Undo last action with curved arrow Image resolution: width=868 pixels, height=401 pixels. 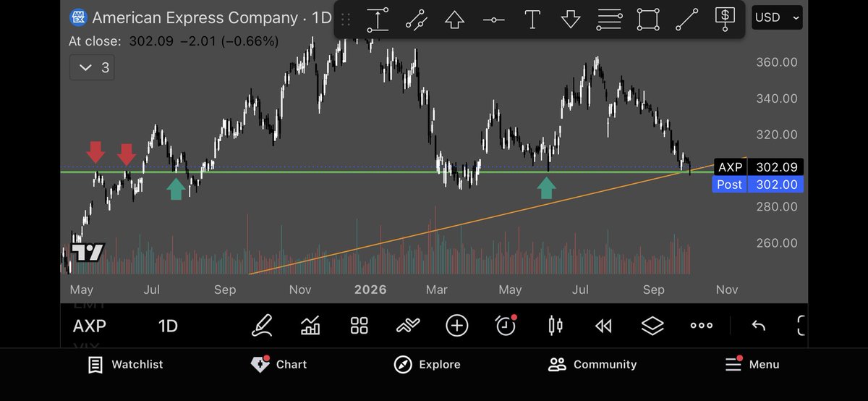(758, 326)
